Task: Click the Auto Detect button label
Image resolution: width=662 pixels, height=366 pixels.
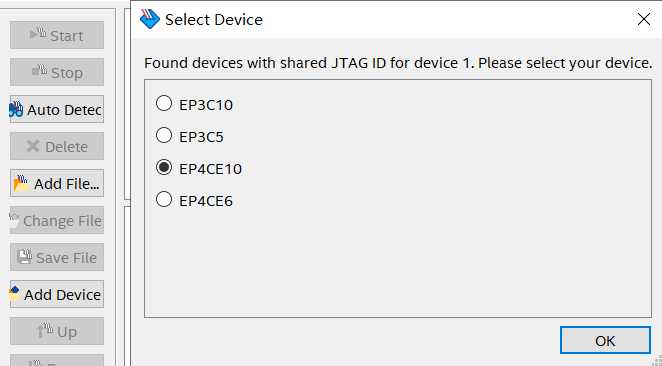Action: tap(64, 110)
